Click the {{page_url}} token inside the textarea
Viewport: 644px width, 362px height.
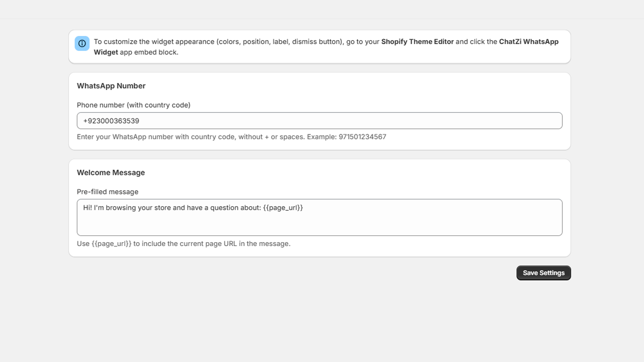pos(283,208)
